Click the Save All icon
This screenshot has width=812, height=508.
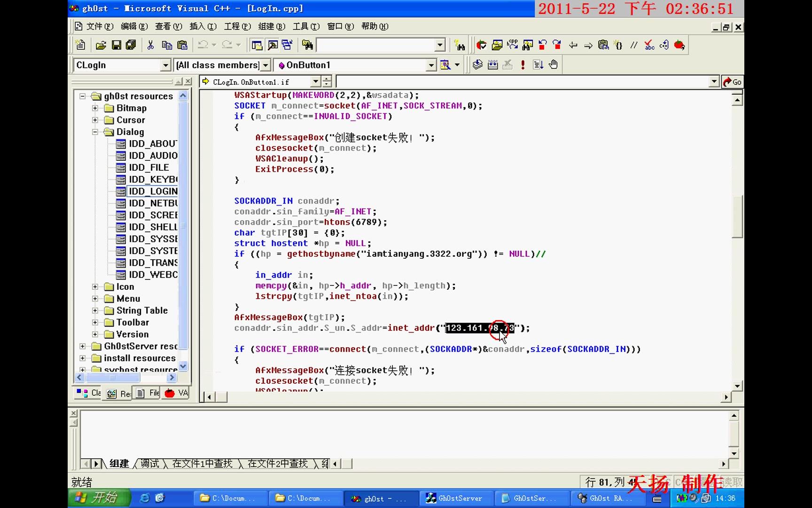(131, 45)
